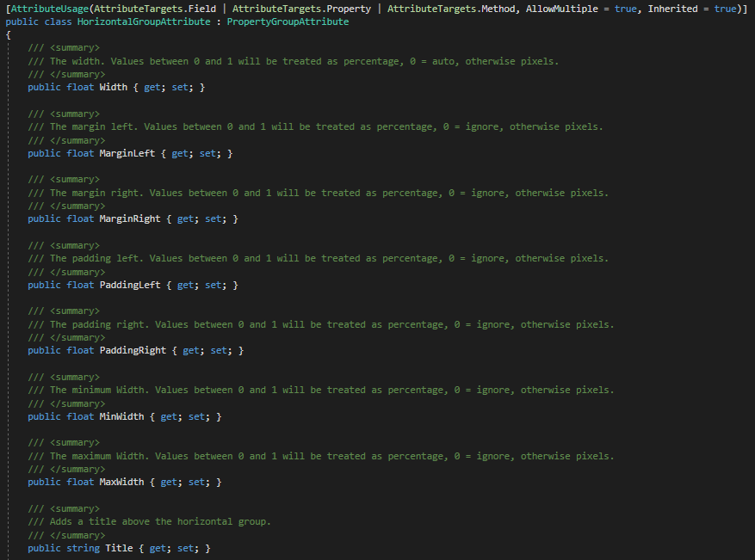Image resolution: width=755 pixels, height=560 pixels.
Task: Click the comment line 'The padding right.'
Action: [321, 325]
